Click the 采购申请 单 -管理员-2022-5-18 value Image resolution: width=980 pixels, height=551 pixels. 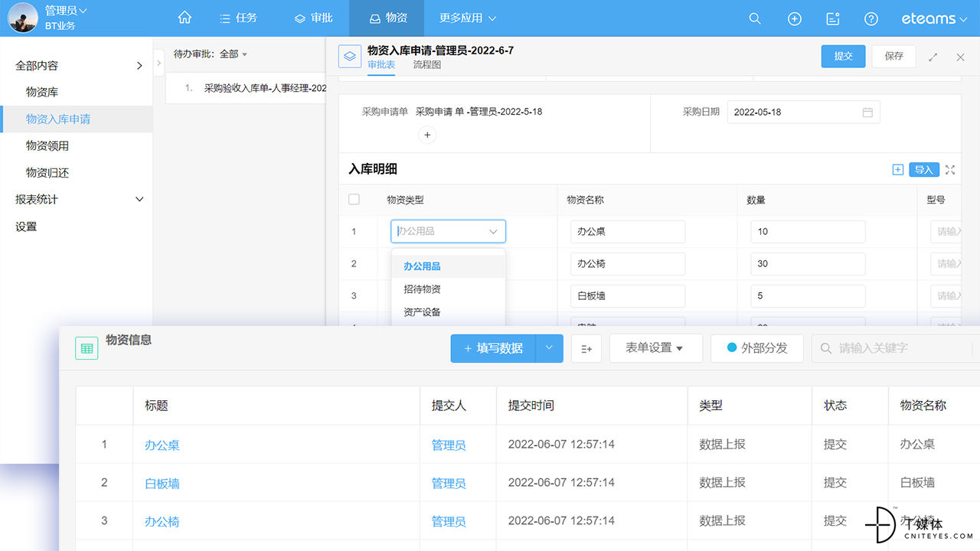point(479,112)
